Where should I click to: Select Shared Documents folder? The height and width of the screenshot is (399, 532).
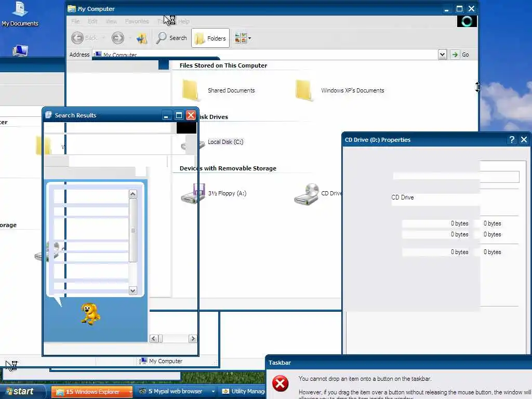coord(218,90)
